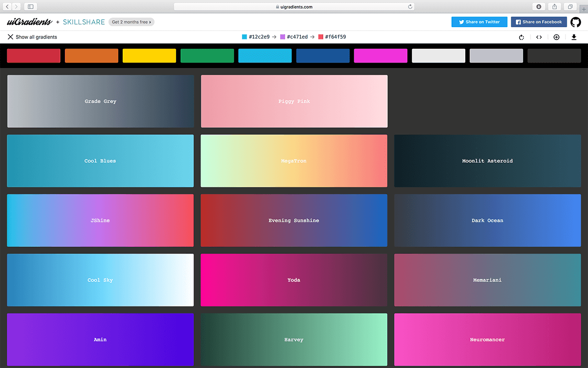Open the Safari share icon
588x368 pixels.
[554, 6]
